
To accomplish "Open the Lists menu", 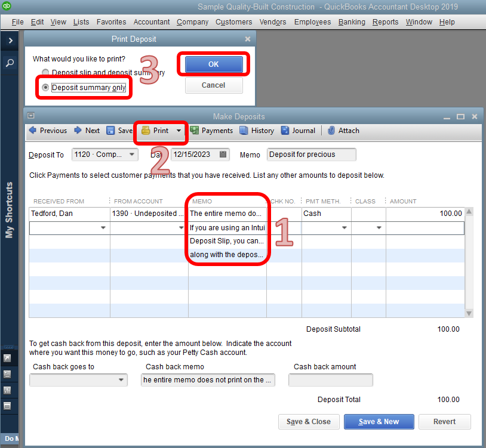I will pyautogui.click(x=81, y=22).
